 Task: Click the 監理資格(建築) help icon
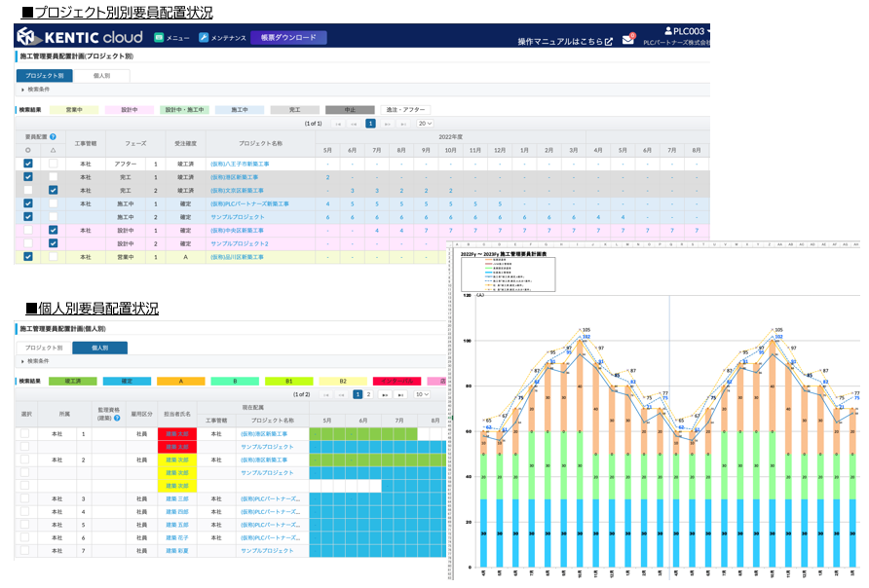point(117,418)
